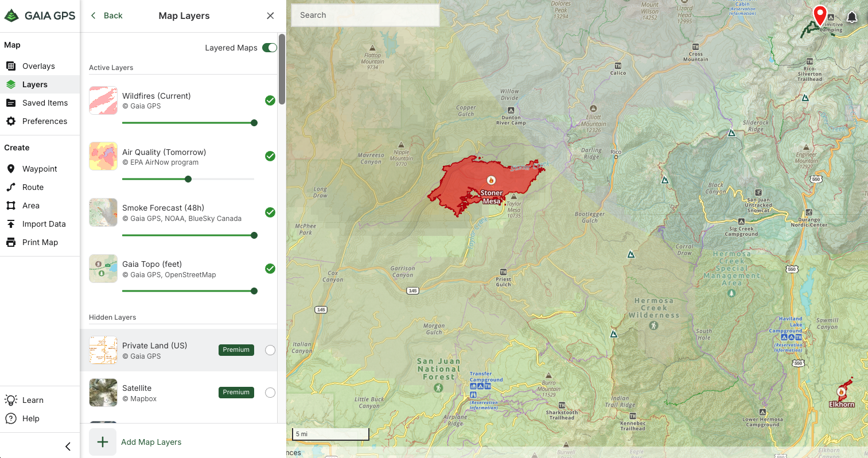Click the Gaia GPS logo
This screenshot has width=868, height=458.
(x=40, y=15)
